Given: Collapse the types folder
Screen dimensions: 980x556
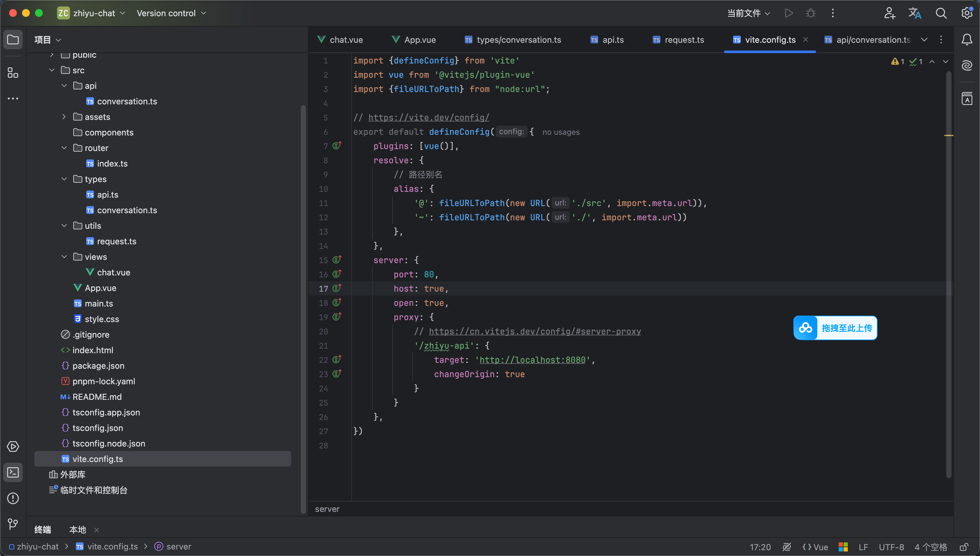Looking at the screenshot, I should pos(64,179).
